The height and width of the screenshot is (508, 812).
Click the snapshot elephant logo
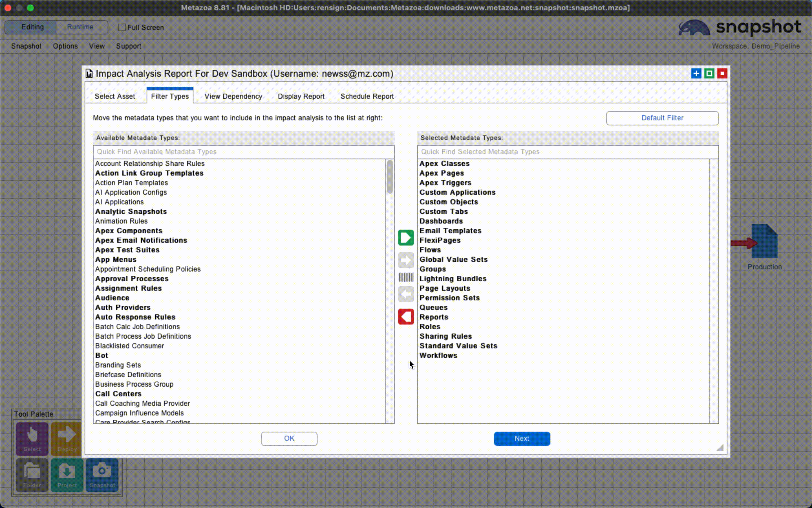point(694,28)
